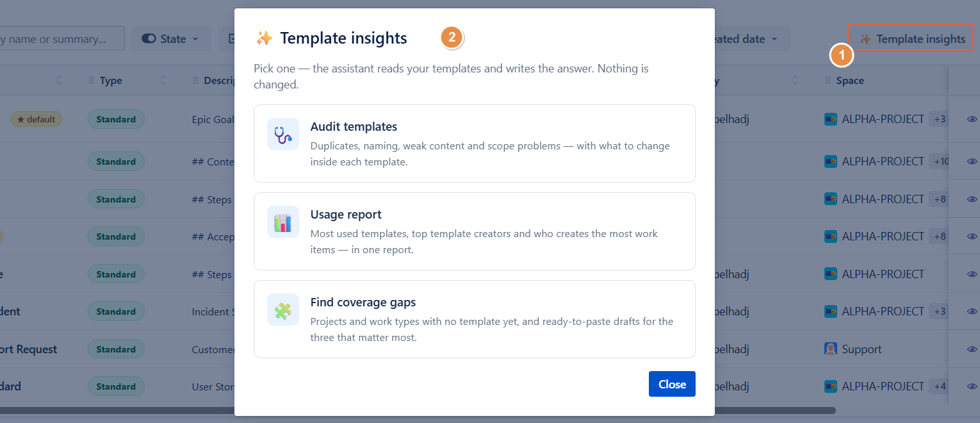
Task: Select the Find coverage gaps option
Action: 475,319
